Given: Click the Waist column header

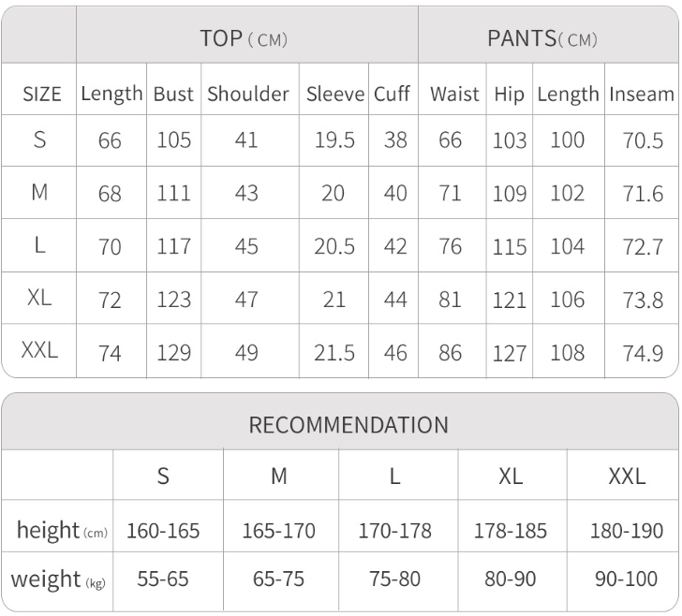Looking at the screenshot, I should pos(454,95).
